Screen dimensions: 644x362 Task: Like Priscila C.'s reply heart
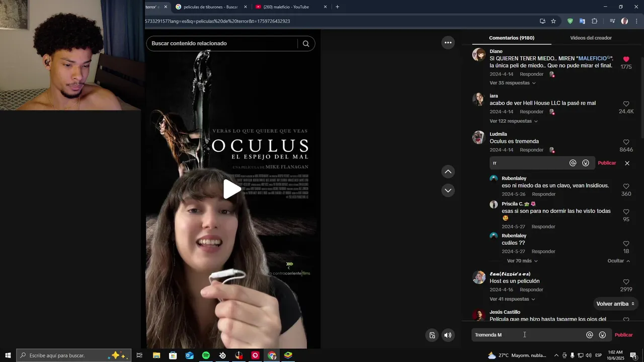626,212
